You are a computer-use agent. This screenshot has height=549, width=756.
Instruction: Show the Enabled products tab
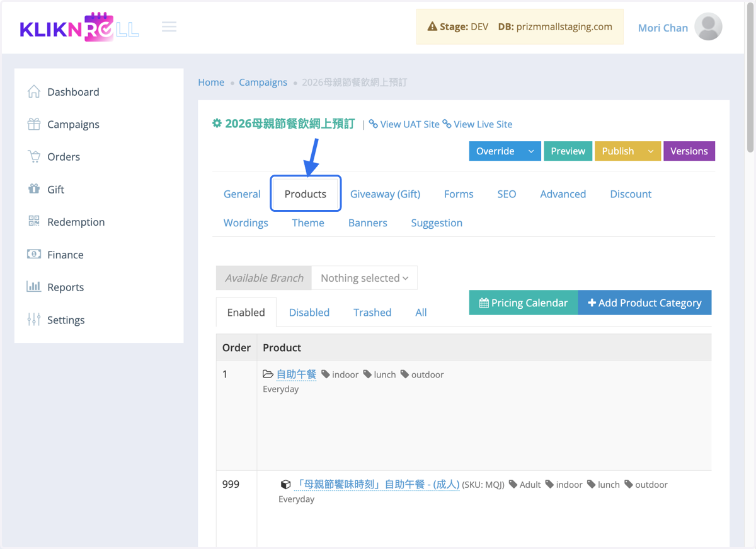coord(246,312)
